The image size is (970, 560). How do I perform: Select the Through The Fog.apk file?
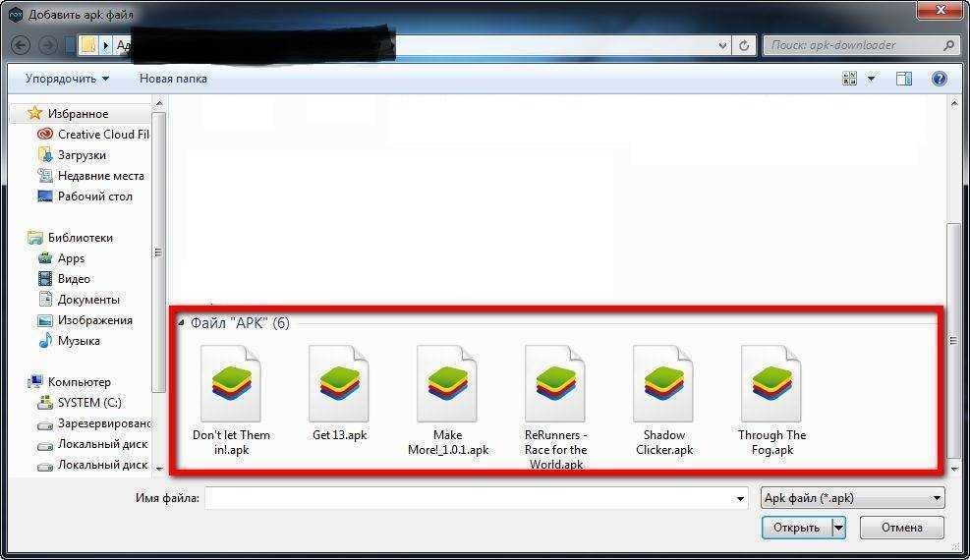click(772, 401)
